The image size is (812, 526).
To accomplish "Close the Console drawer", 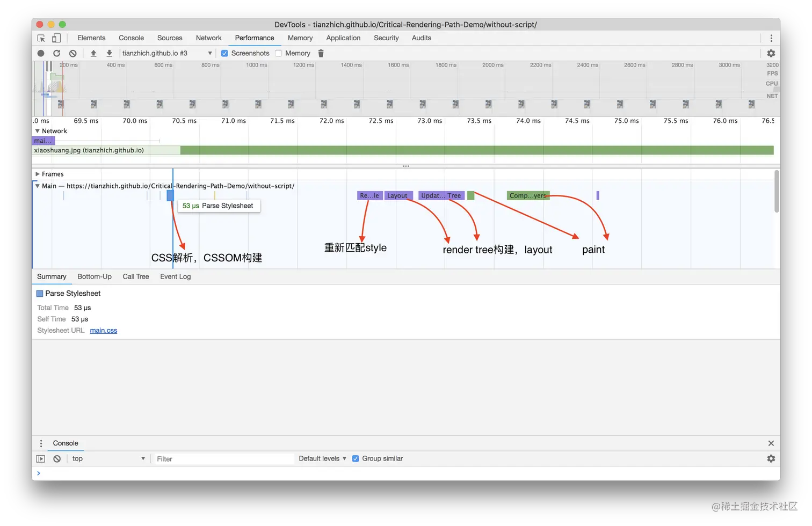I will (x=771, y=443).
